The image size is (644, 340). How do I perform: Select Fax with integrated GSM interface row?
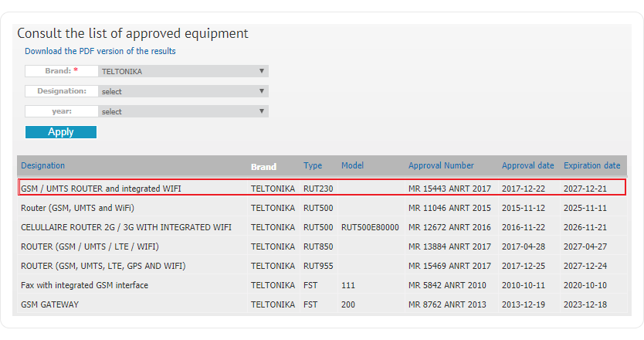tap(85, 285)
